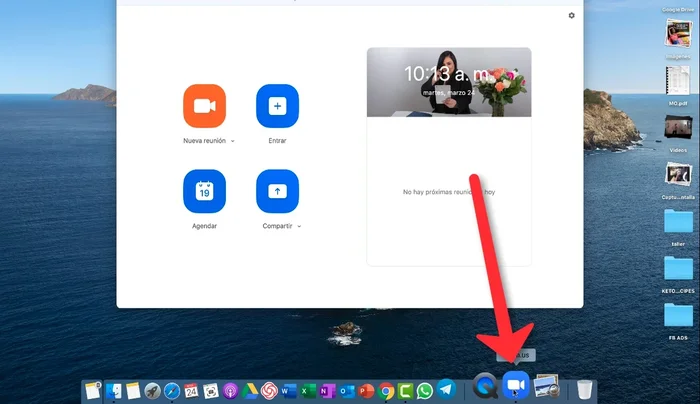This screenshot has height=404, width=700.
Task: Open the Trash in the Dock
Action: pyautogui.click(x=585, y=389)
